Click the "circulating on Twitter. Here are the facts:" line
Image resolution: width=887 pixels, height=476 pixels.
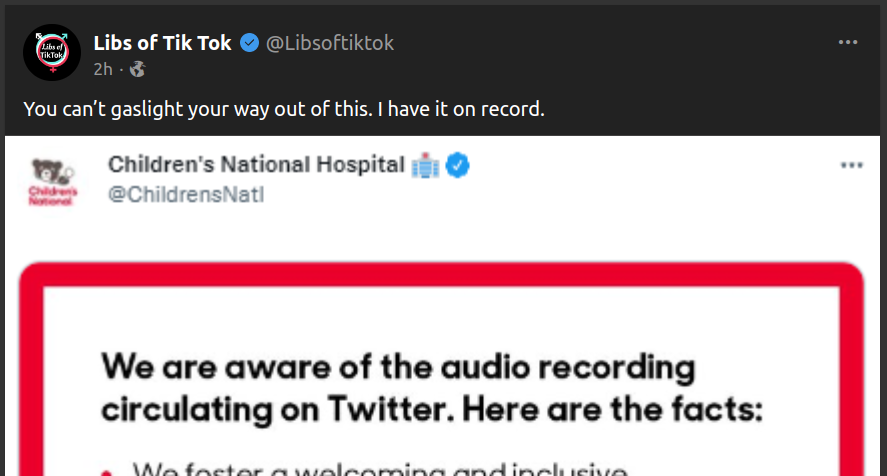[x=432, y=409]
